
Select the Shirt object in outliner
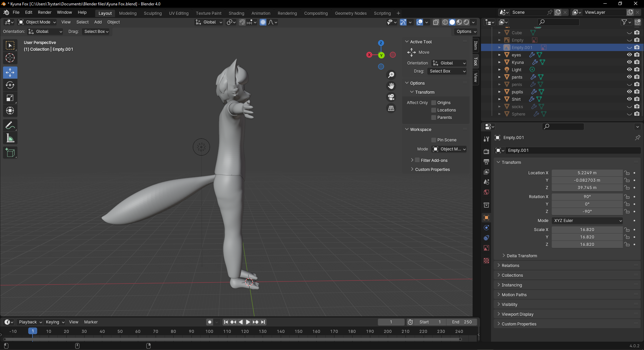pos(516,99)
